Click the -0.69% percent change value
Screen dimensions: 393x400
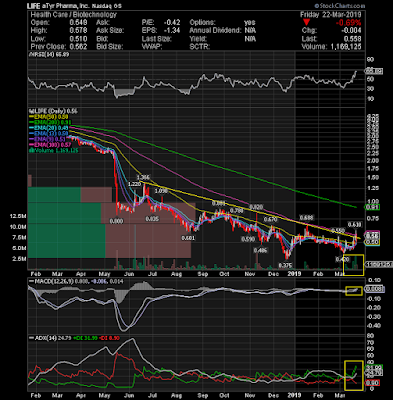348,23
